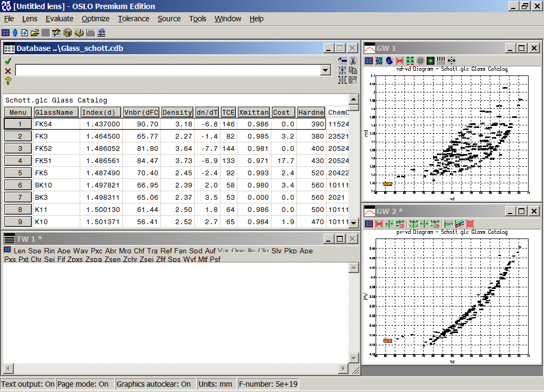The height and width of the screenshot is (392, 544).
Task: Click the spot diagram icon in GW 1
Action: pyautogui.click(x=420, y=61)
